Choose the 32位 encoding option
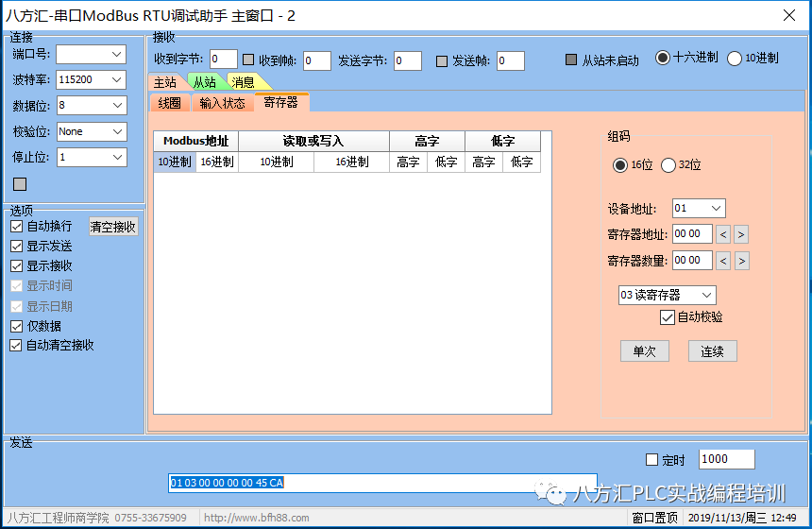 point(668,165)
